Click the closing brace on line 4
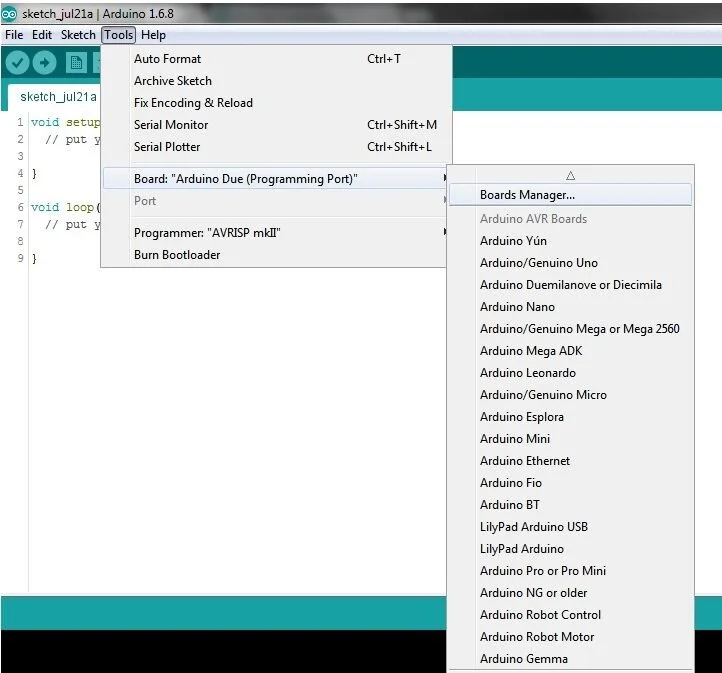This screenshot has width=722, height=673. point(34,174)
